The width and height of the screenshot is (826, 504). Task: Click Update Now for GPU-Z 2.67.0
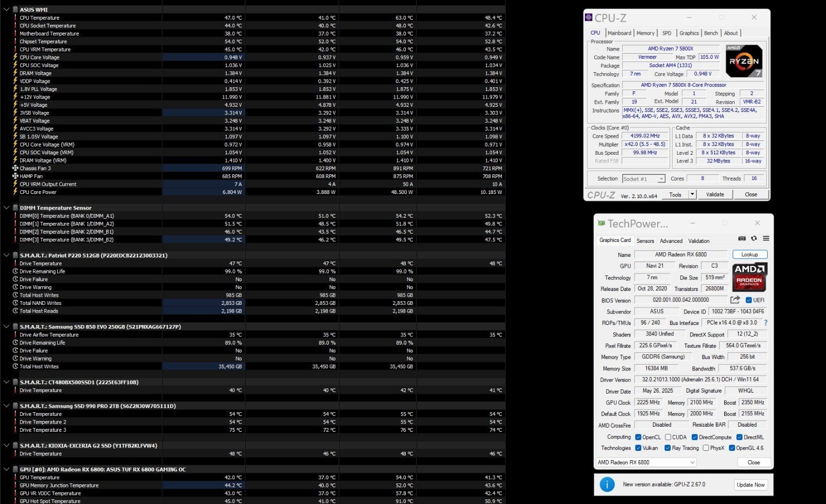tap(751, 485)
